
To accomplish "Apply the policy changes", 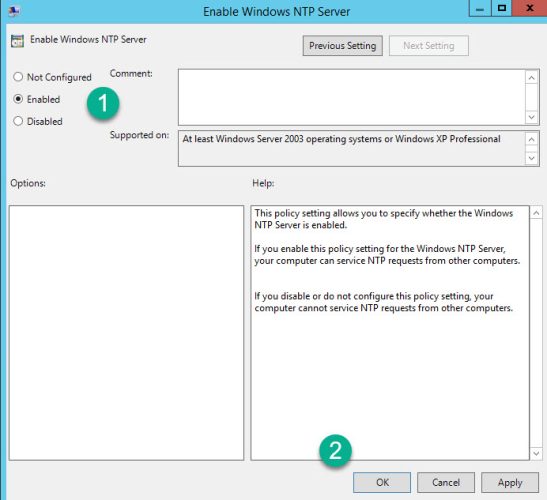I will click(x=510, y=483).
